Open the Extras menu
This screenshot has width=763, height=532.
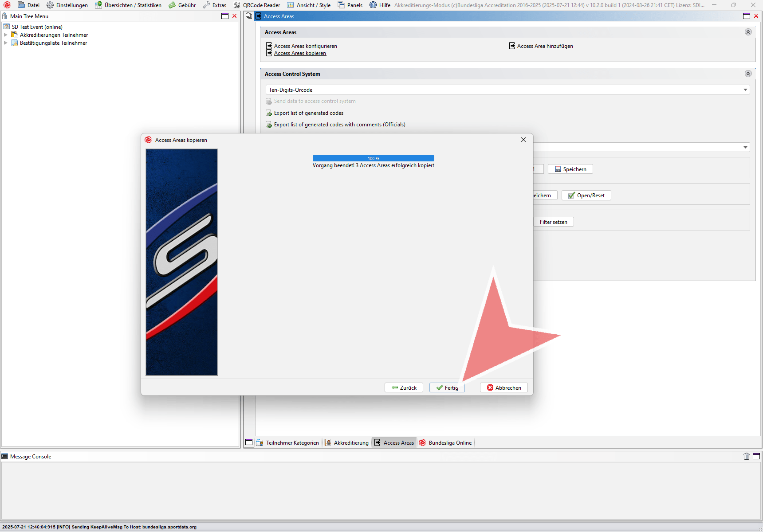[214, 5]
